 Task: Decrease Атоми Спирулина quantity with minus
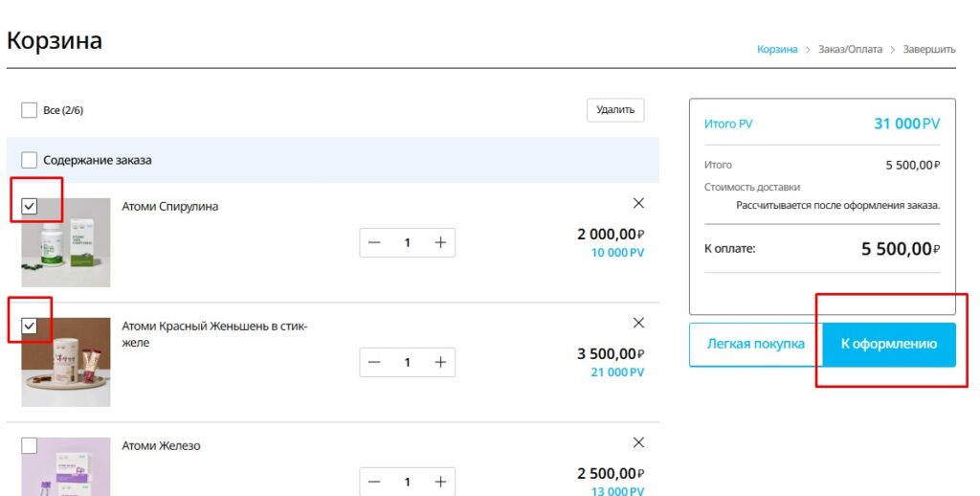[x=374, y=242]
